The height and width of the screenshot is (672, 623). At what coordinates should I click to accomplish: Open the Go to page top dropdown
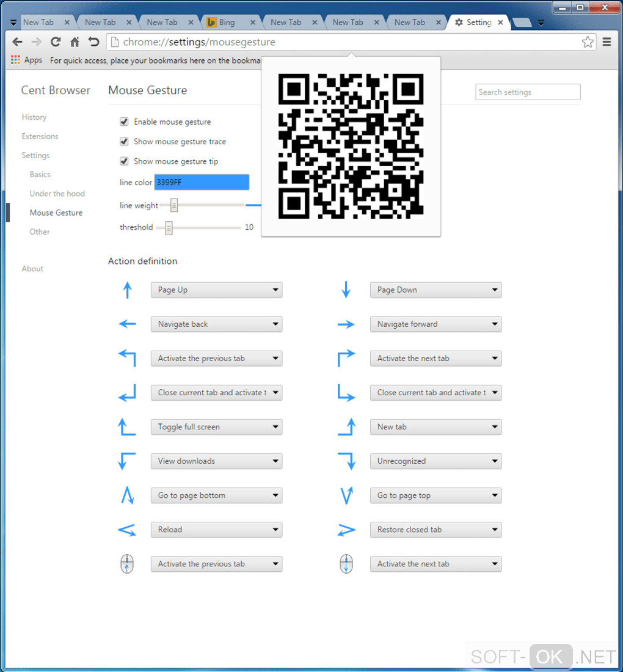tap(435, 495)
